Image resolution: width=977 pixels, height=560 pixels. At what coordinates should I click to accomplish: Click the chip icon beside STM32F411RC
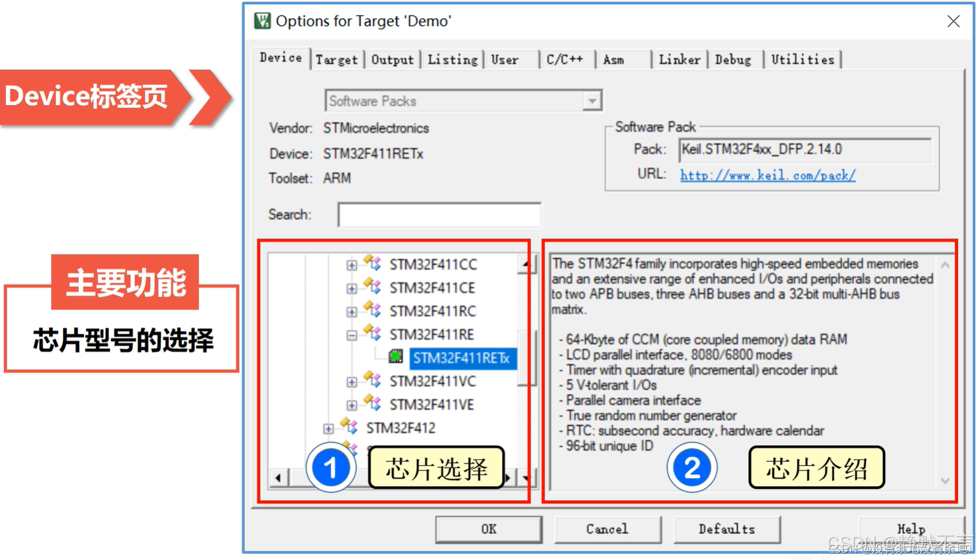tap(372, 310)
